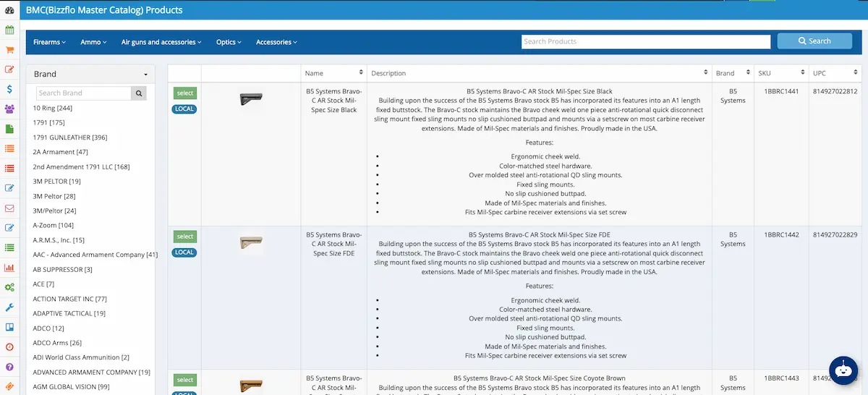The width and height of the screenshot is (868, 395).
Task: Open the green gears settings icon
Action: click(9, 287)
